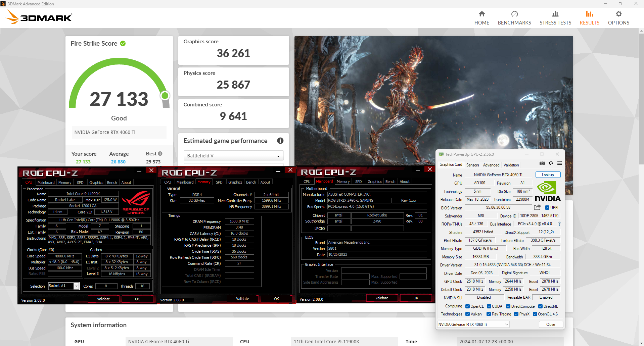Open the 3DMark Home page icon

481,14
